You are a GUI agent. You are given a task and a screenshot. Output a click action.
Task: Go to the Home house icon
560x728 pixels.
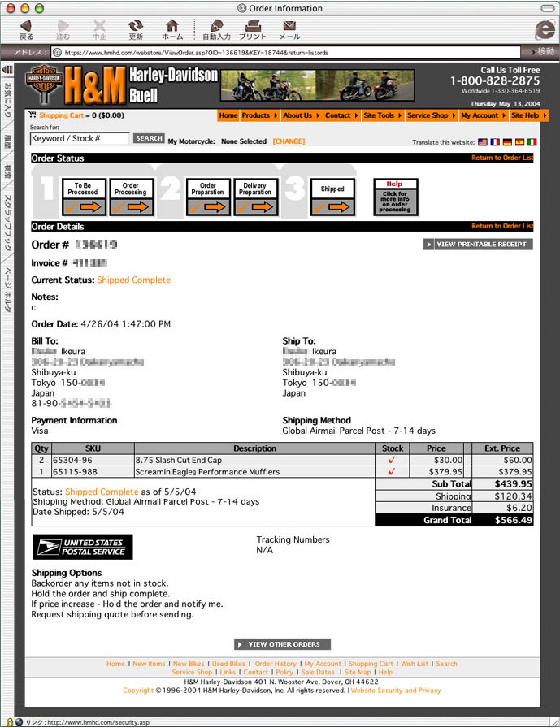pyautogui.click(x=172, y=26)
